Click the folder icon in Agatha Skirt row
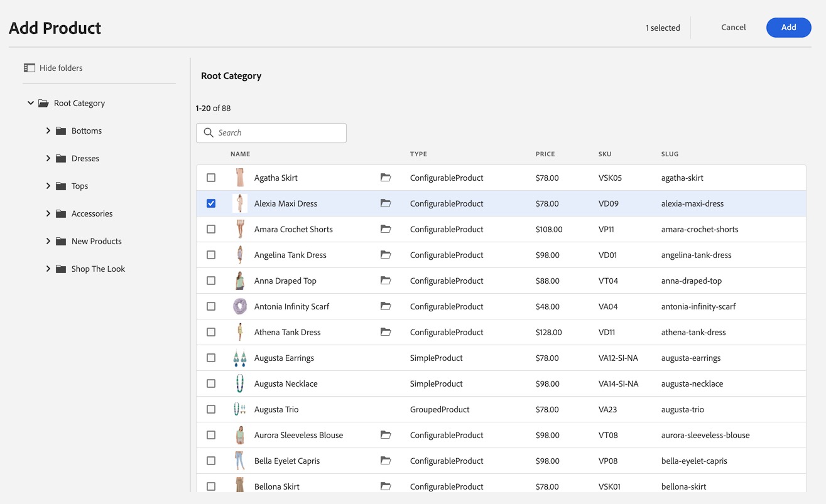Image resolution: width=826 pixels, height=504 pixels. pos(386,178)
